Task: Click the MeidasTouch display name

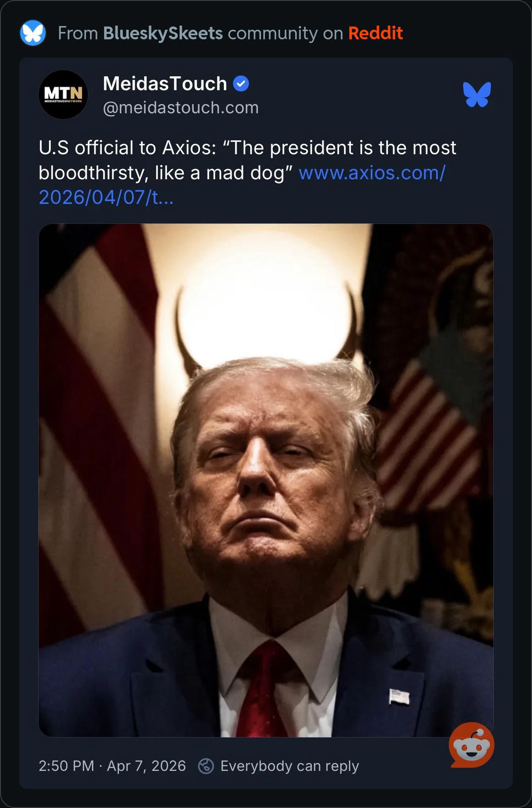Action: [x=165, y=84]
